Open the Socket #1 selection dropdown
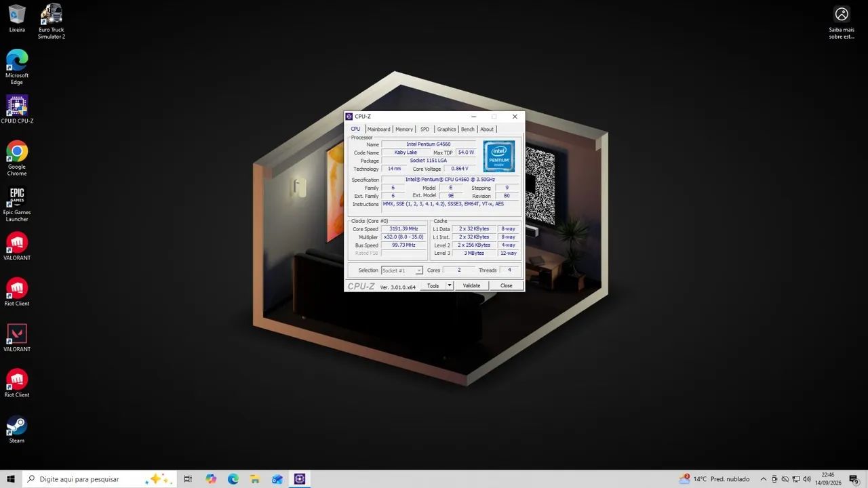 pyautogui.click(x=402, y=270)
